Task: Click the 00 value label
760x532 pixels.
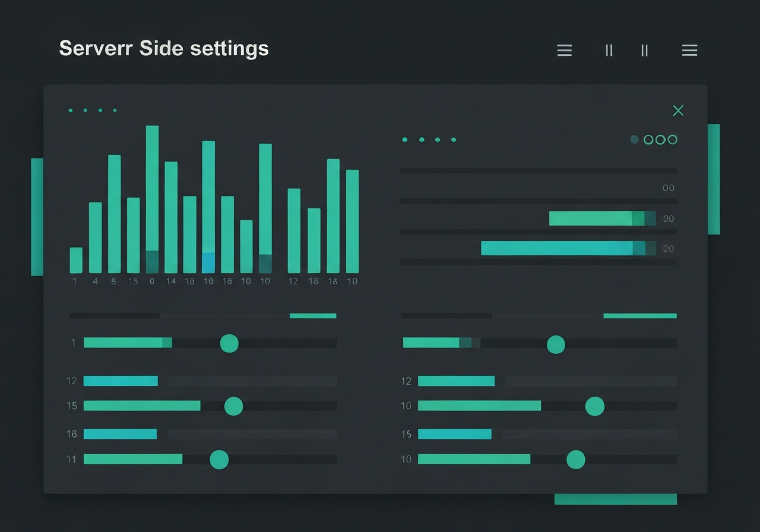Action: pyautogui.click(x=669, y=188)
